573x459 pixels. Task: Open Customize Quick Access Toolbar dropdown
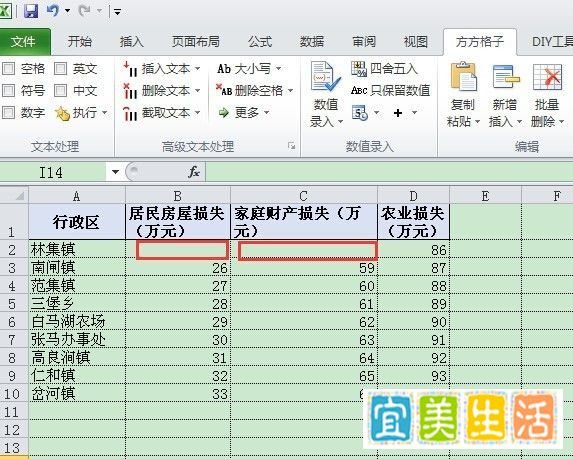[117, 12]
